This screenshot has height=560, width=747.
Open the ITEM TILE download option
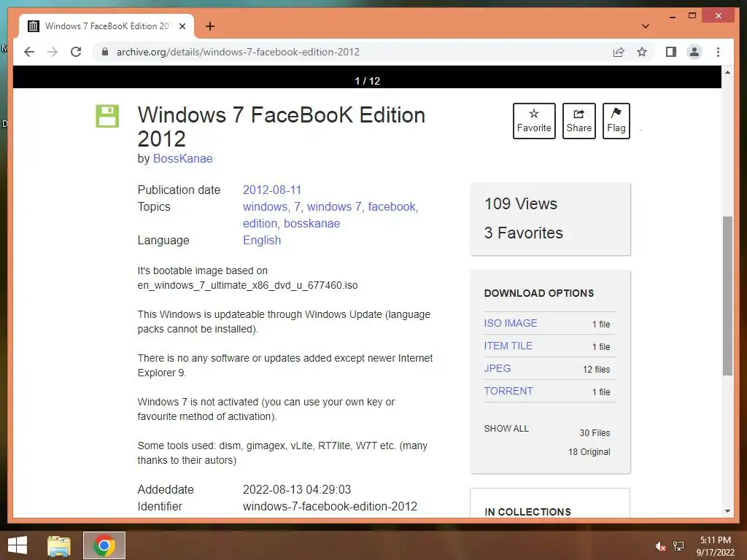508,346
